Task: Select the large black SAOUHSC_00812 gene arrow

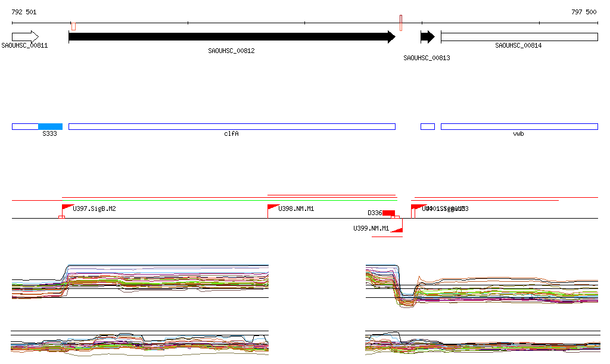Action: (x=232, y=37)
